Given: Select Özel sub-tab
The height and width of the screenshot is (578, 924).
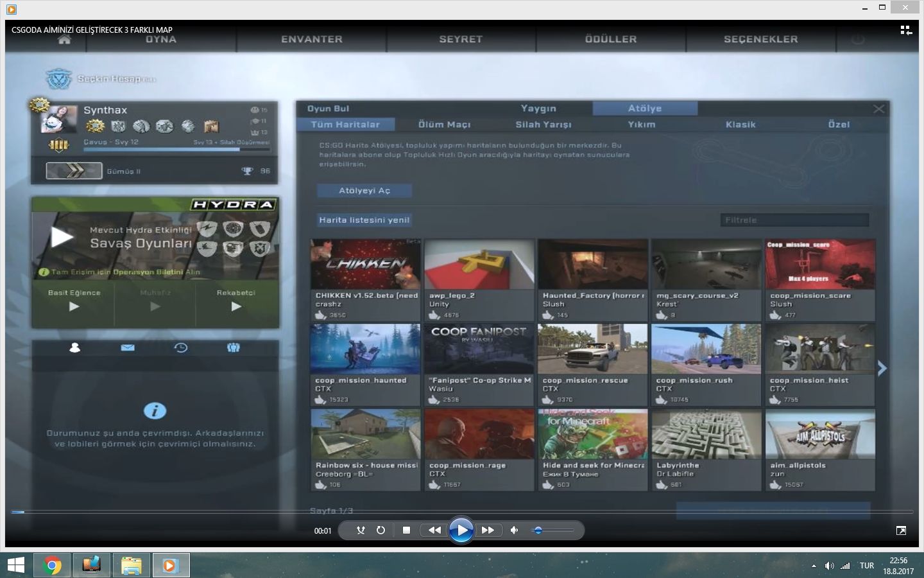Looking at the screenshot, I should point(839,124).
